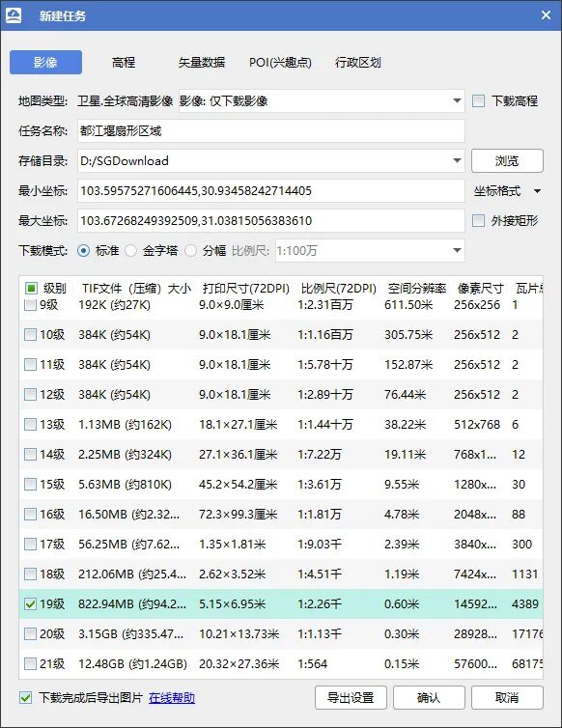The height and width of the screenshot is (728, 562).
Task: Check the 10级 level checkbox
Action: (30, 335)
